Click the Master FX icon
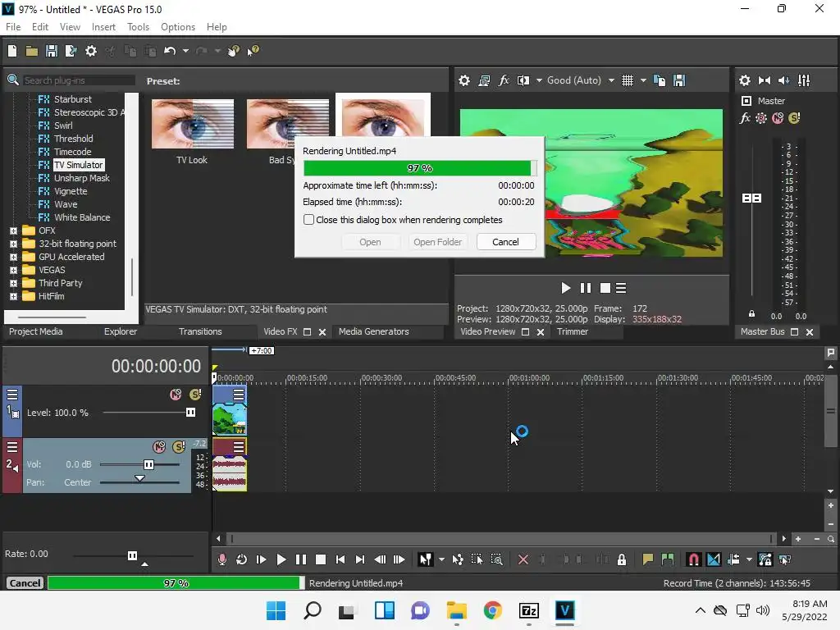 coord(745,118)
